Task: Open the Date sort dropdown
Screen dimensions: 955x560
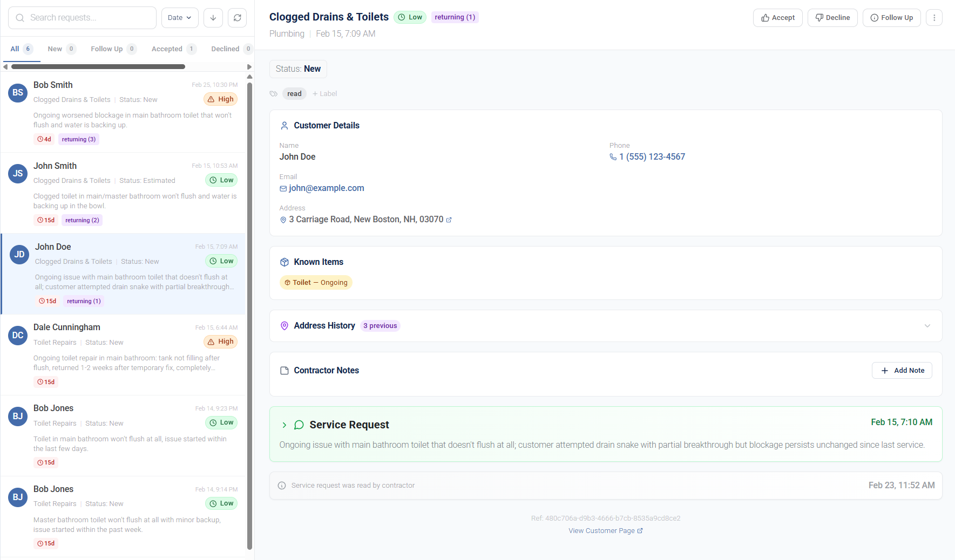Action: [180, 18]
